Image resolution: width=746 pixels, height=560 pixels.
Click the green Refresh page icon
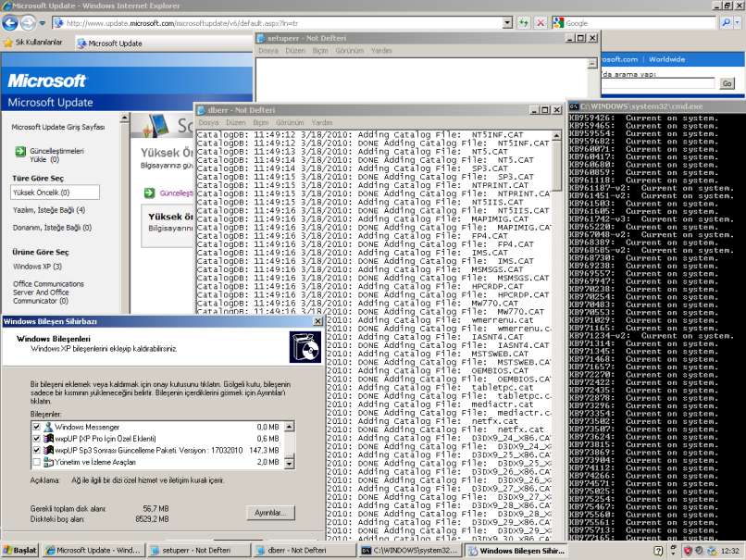(x=524, y=23)
